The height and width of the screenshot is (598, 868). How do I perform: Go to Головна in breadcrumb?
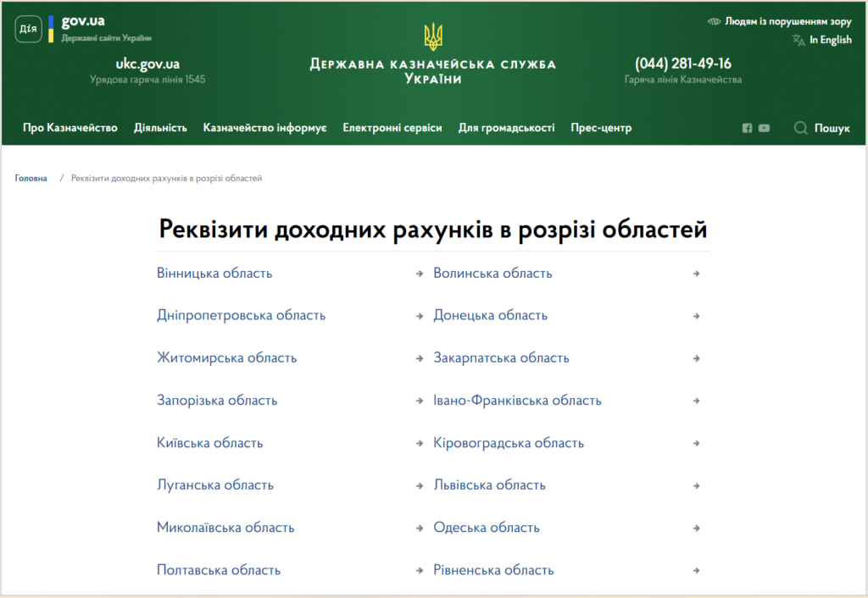[31, 179]
